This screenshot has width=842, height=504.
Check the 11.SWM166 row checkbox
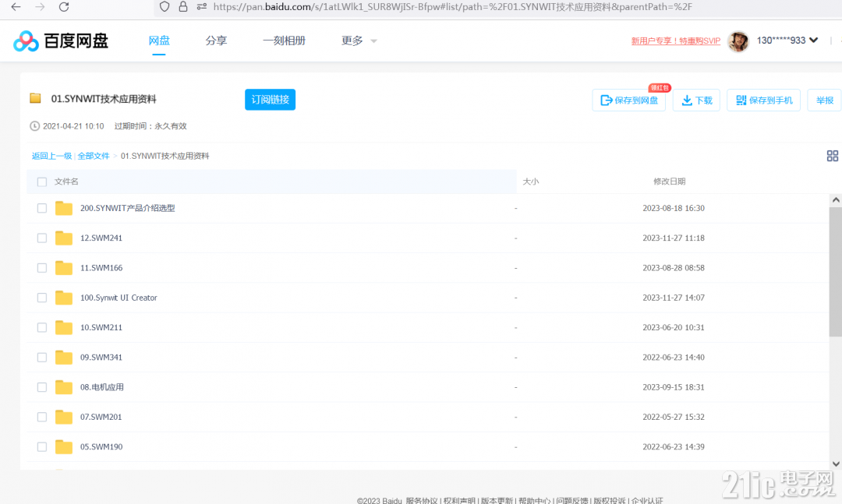click(x=42, y=268)
